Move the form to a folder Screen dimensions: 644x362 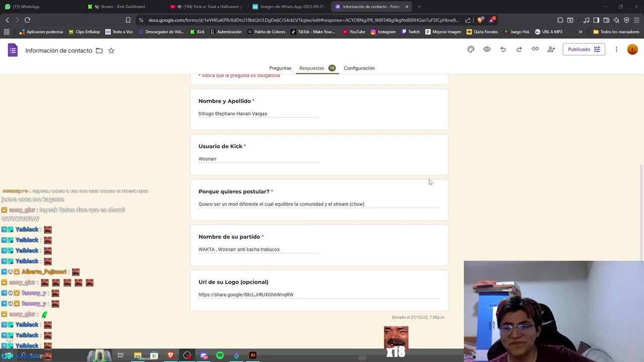pos(99,50)
